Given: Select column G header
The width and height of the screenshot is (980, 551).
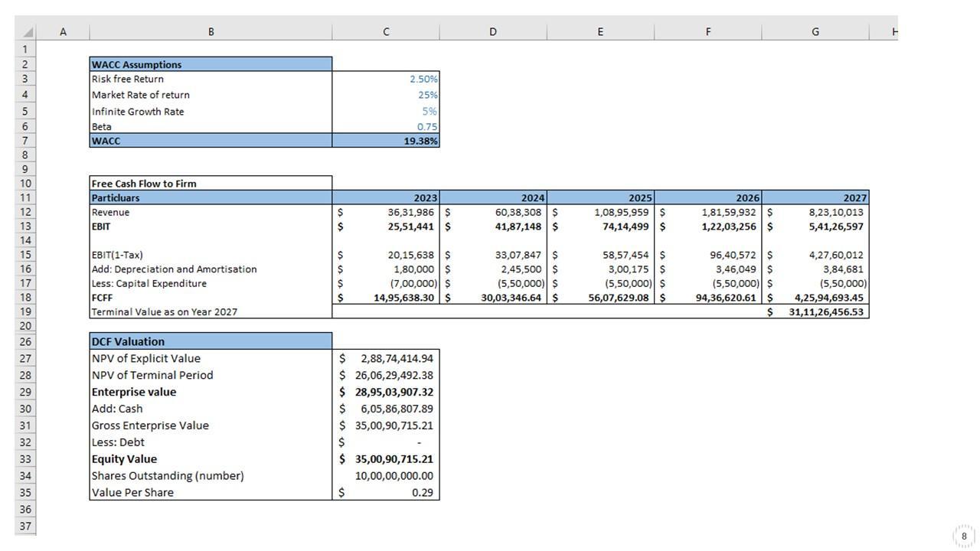Looking at the screenshot, I should [x=815, y=32].
